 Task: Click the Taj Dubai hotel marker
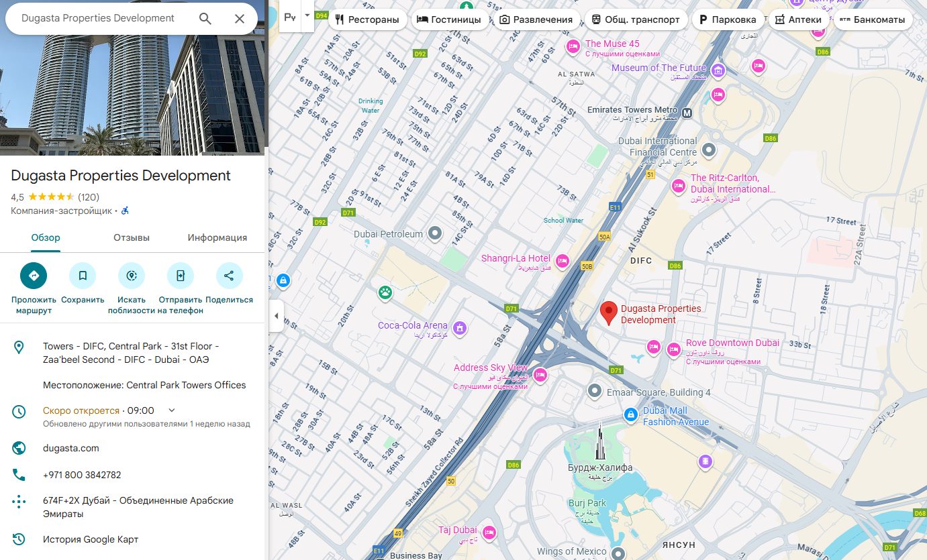pos(489,533)
